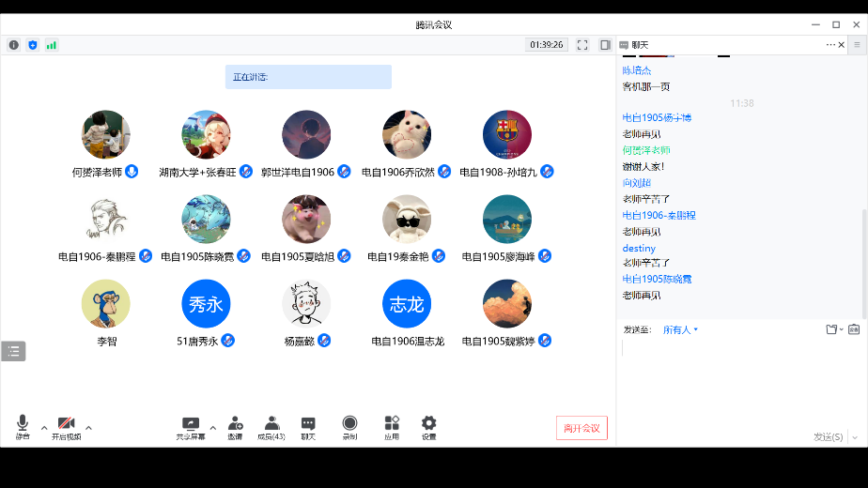Viewport: 868px width, 488px height.
Task: Click the ape avatar of 李智
Action: pos(106,304)
